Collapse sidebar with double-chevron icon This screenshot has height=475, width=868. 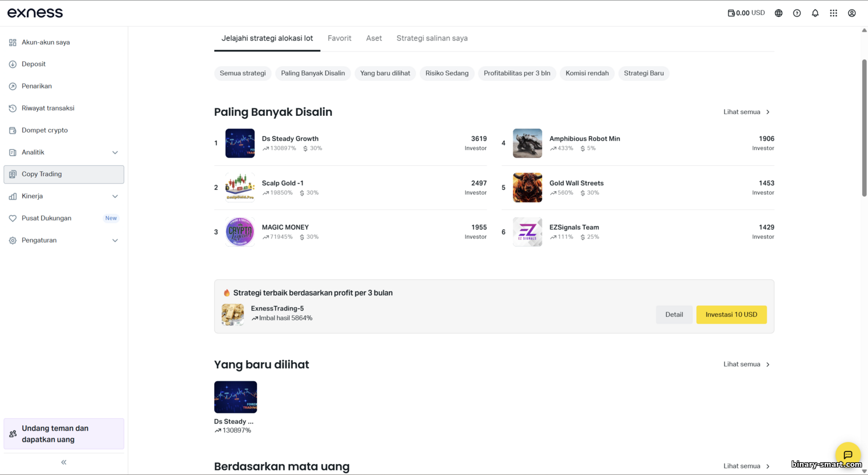coord(64,462)
